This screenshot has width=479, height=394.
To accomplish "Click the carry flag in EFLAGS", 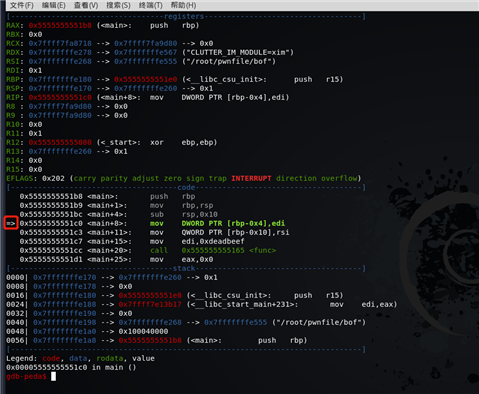I will click(85, 179).
